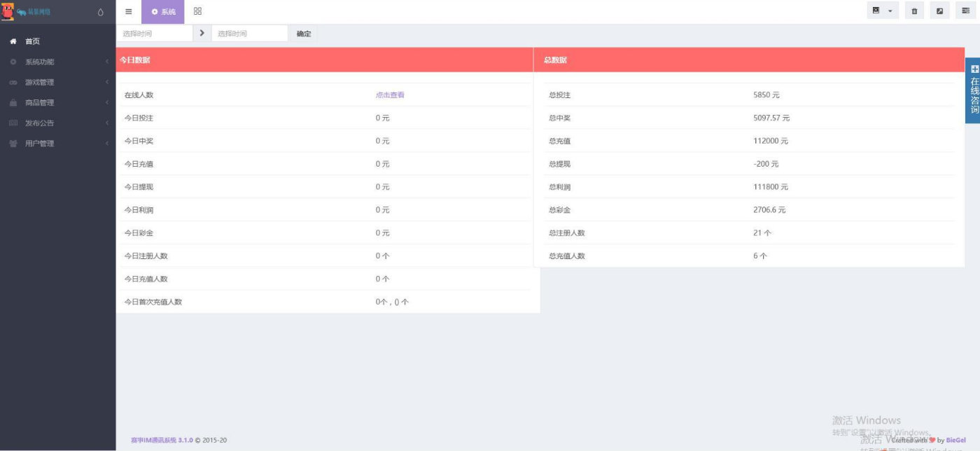Open the screenshot dropdown arrow top right

coord(889,11)
